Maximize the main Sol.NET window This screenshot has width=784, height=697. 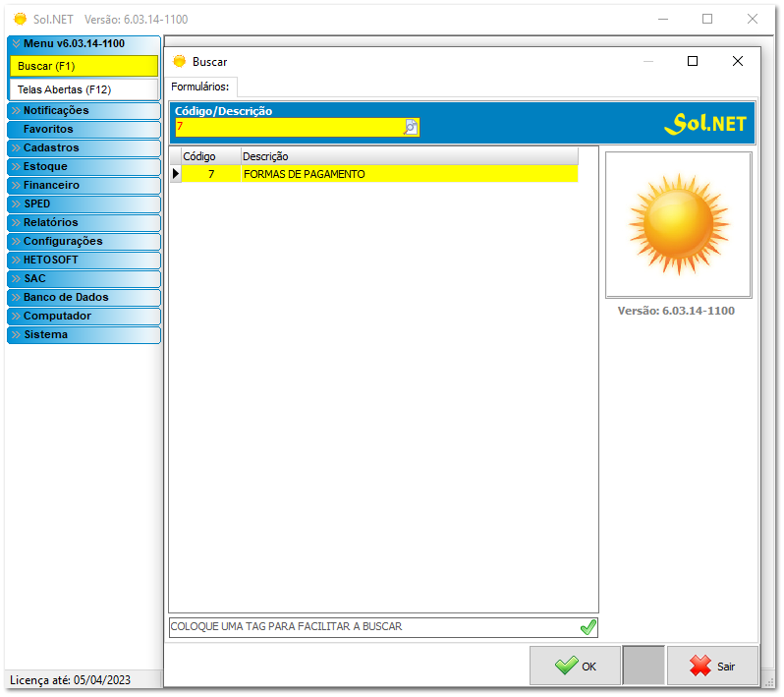click(x=707, y=19)
